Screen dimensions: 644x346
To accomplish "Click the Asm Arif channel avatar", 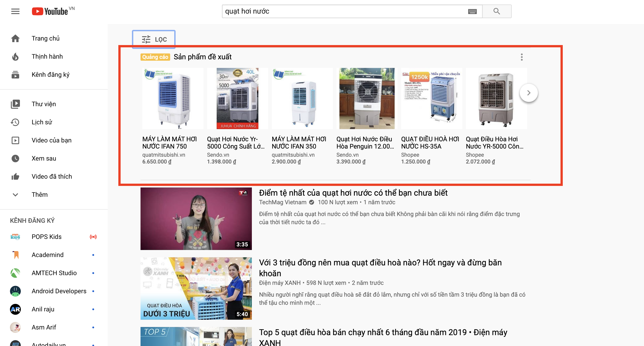I will (x=15, y=327).
